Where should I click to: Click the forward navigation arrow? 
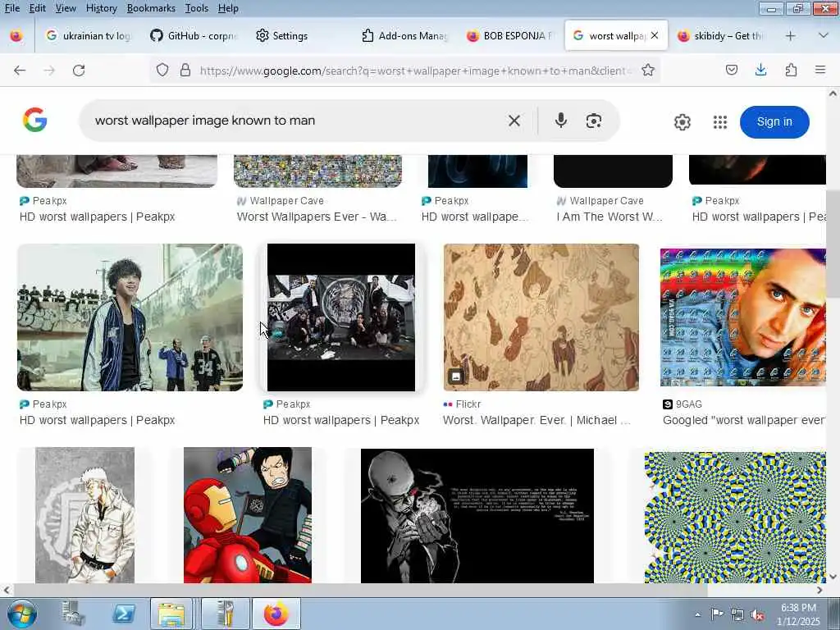(x=49, y=71)
